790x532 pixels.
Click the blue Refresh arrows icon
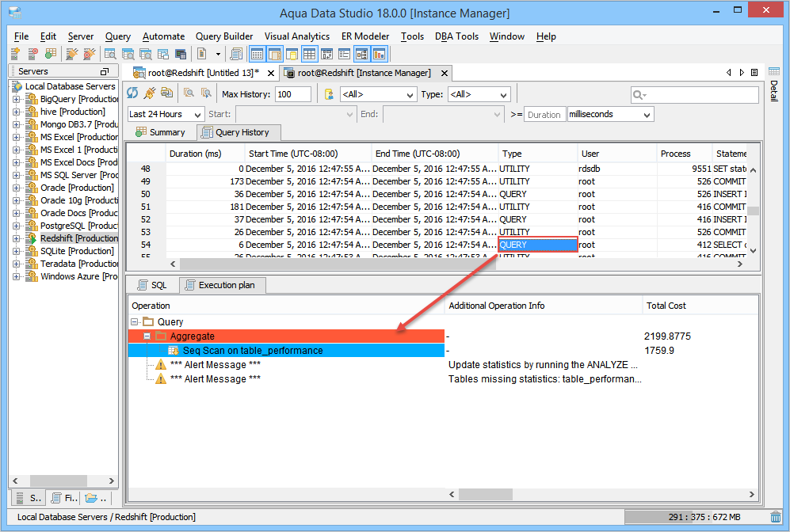tap(132, 93)
